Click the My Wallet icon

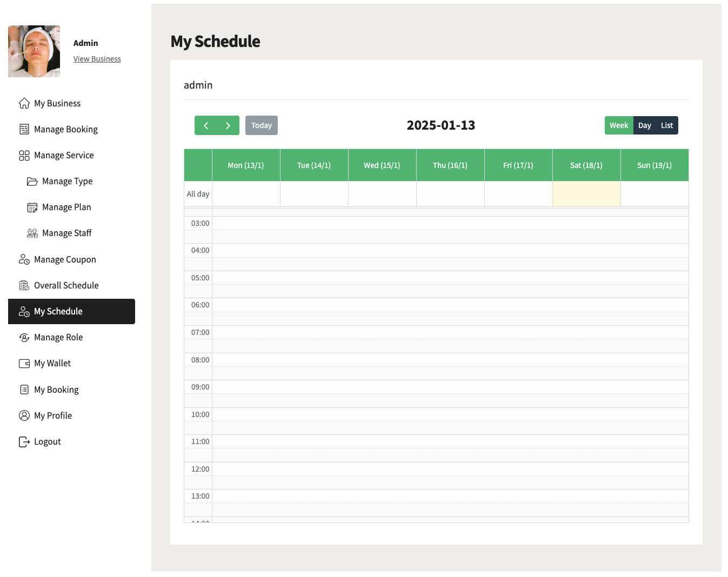24,363
